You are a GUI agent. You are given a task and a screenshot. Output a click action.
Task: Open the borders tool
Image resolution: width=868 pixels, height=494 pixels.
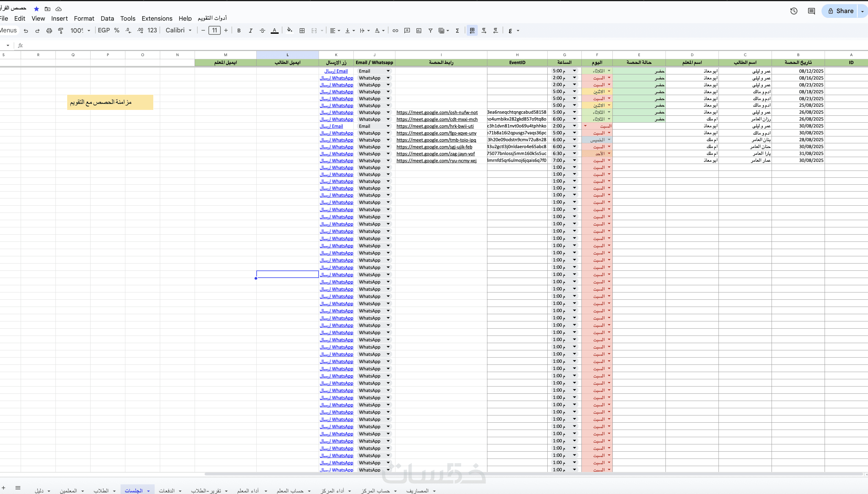[x=302, y=31]
